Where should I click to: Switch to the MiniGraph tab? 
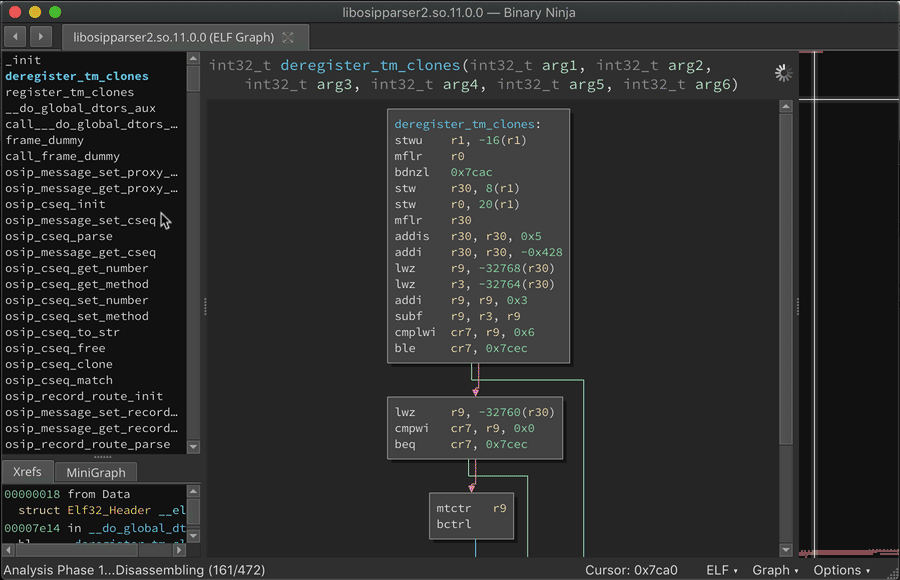click(96, 472)
